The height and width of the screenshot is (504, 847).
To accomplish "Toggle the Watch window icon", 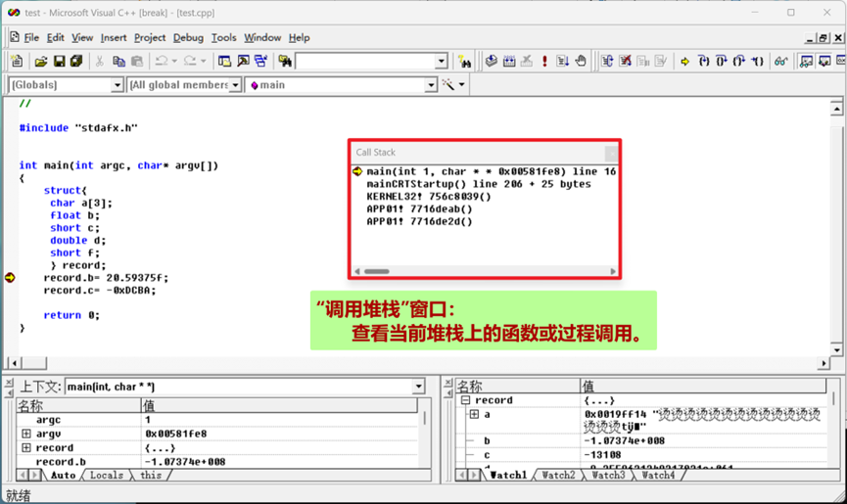I will pos(806,61).
